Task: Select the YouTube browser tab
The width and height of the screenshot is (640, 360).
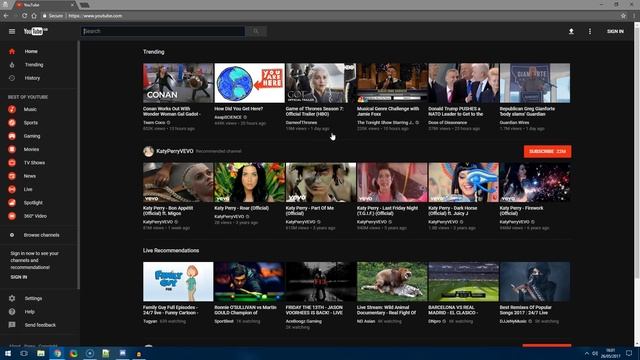Action: coord(45,5)
